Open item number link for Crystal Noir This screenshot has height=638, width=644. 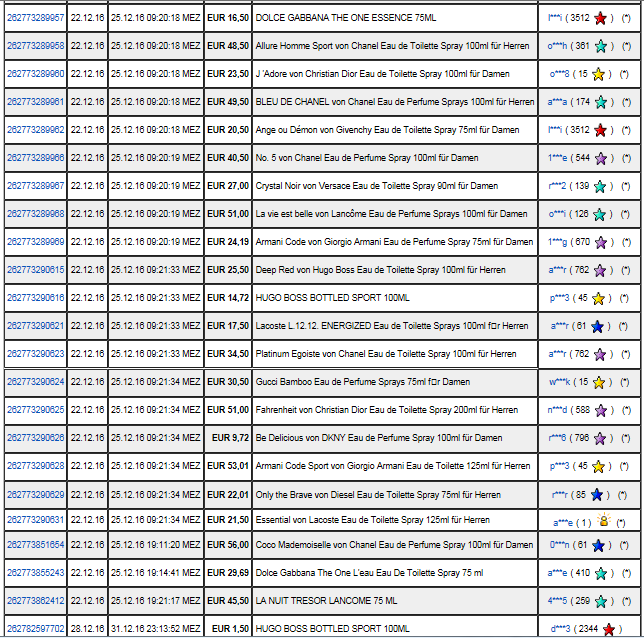point(36,186)
